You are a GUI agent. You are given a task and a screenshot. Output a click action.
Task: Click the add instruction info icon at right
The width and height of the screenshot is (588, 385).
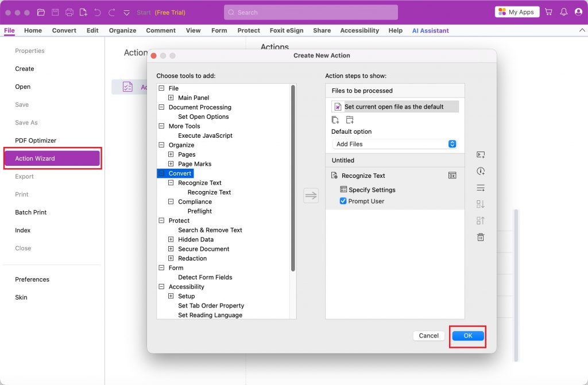click(x=481, y=172)
